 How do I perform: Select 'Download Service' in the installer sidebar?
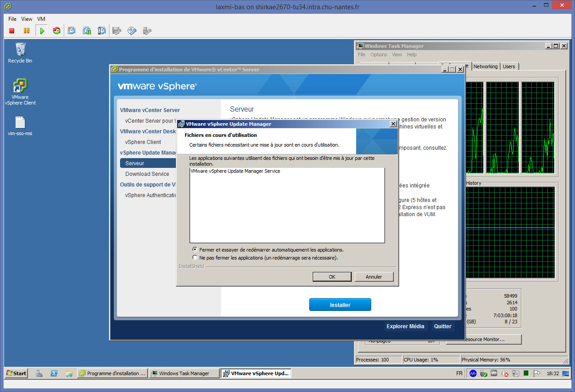pos(147,174)
